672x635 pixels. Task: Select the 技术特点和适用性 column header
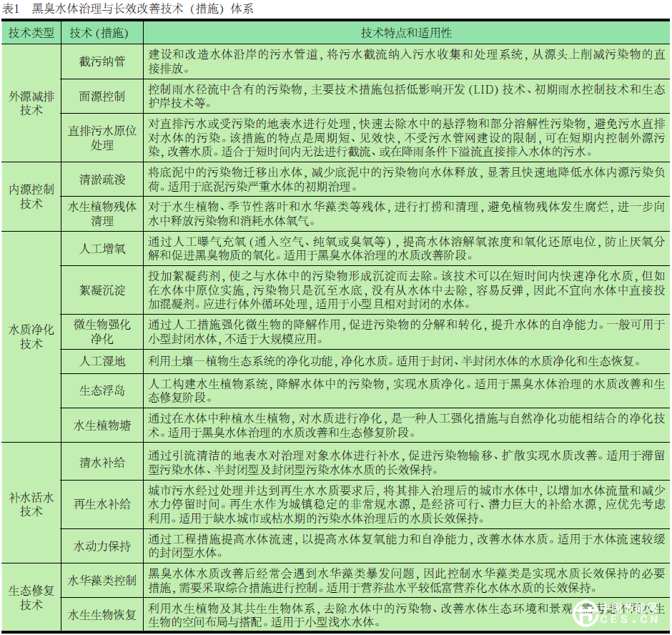click(x=405, y=34)
